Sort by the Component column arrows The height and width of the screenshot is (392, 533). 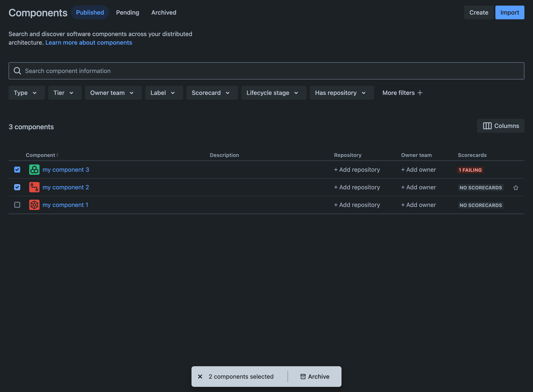coord(57,155)
